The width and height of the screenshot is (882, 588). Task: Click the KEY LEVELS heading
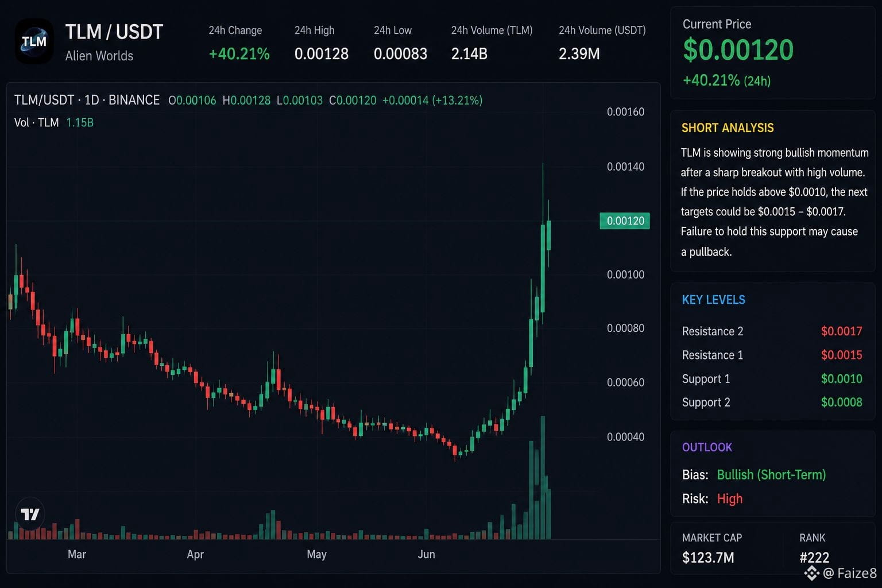coord(714,300)
